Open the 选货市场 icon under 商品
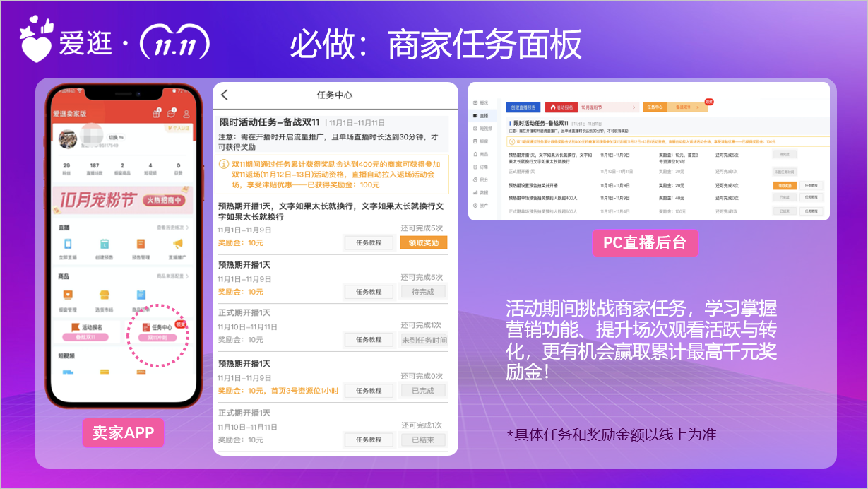 105,295
